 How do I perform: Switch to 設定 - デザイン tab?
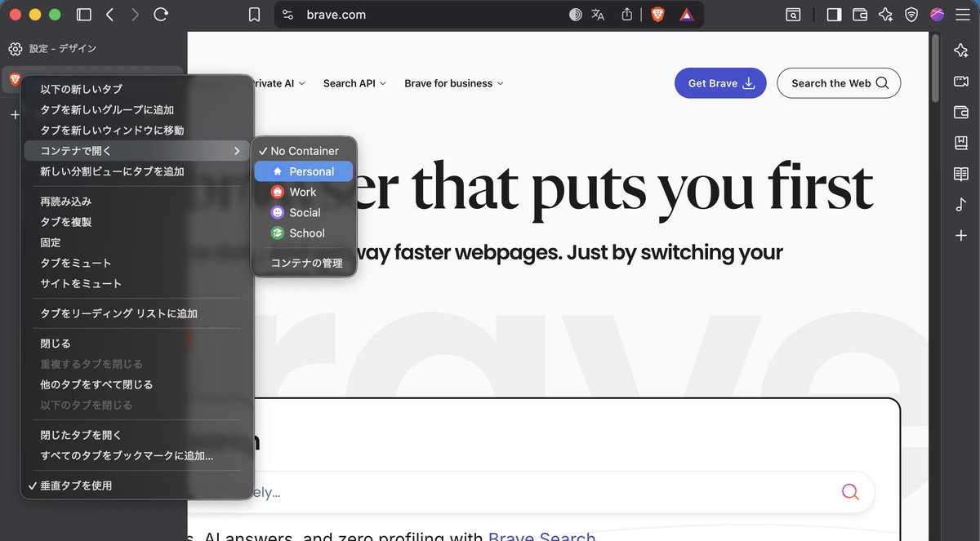[x=91, y=49]
